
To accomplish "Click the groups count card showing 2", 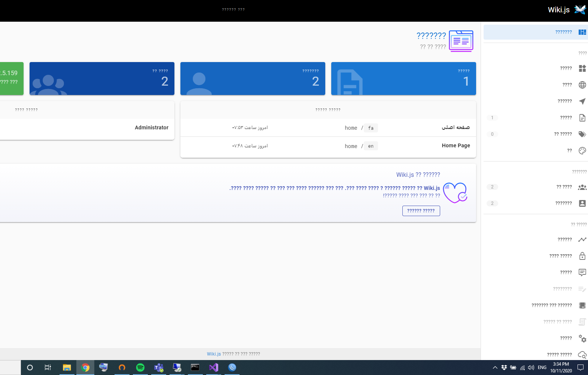I will point(102,79).
